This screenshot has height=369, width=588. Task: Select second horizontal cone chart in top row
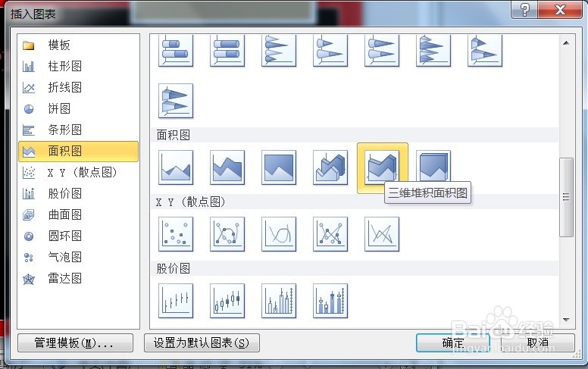(330, 51)
